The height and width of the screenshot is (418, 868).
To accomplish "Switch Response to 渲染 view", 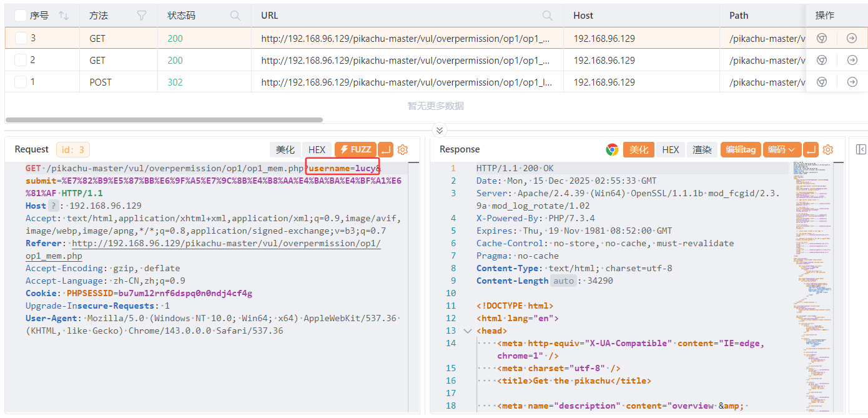I will (x=702, y=149).
